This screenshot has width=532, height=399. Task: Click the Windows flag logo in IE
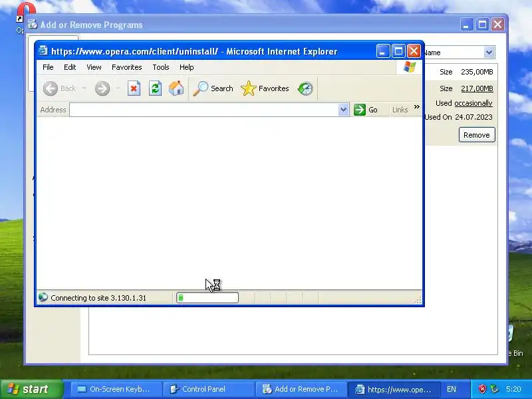(410, 67)
